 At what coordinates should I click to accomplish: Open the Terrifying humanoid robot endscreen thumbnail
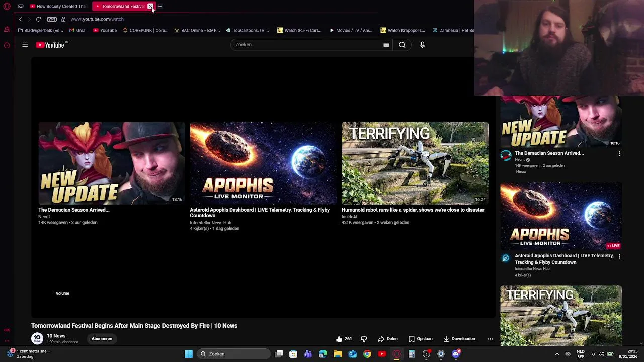click(415, 163)
